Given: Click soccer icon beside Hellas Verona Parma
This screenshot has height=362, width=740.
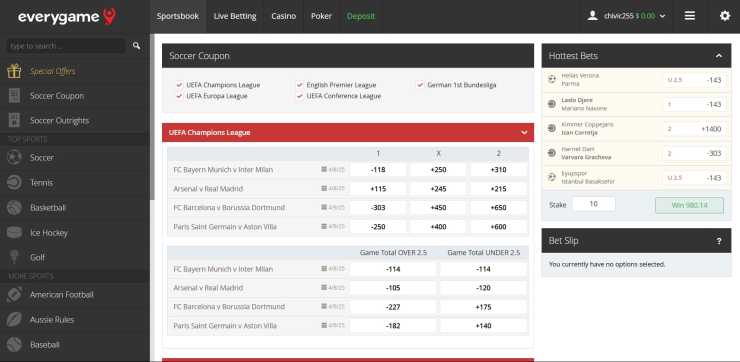Looking at the screenshot, I should tap(552, 79).
